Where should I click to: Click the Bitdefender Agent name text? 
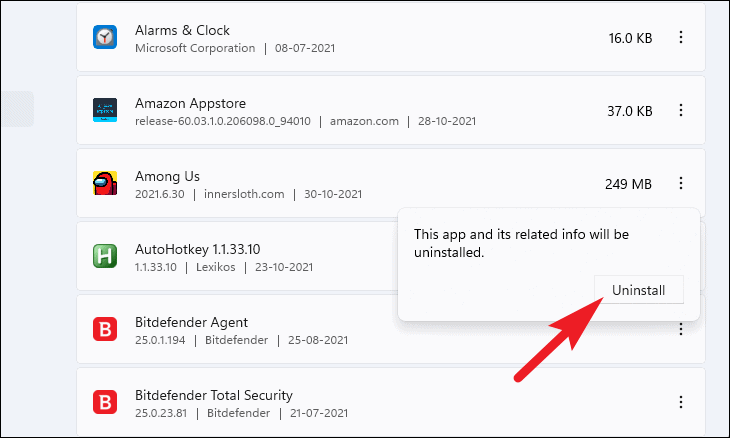click(191, 323)
